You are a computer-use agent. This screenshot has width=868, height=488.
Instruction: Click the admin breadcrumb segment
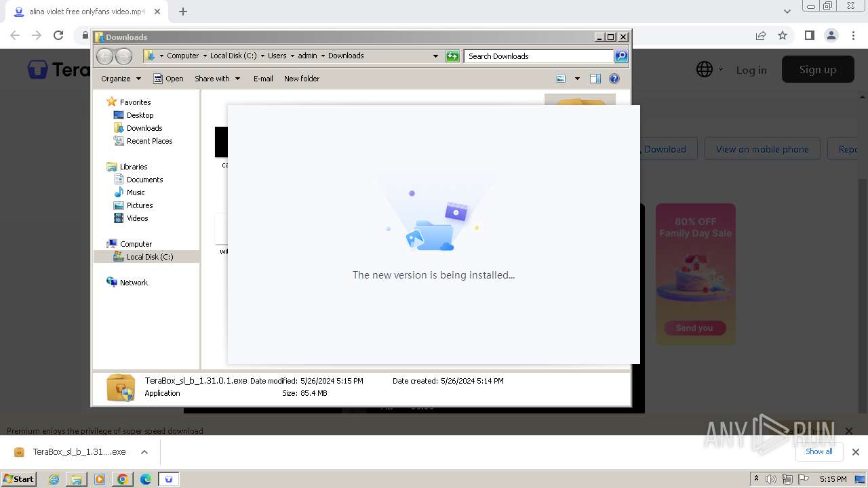pyautogui.click(x=307, y=56)
